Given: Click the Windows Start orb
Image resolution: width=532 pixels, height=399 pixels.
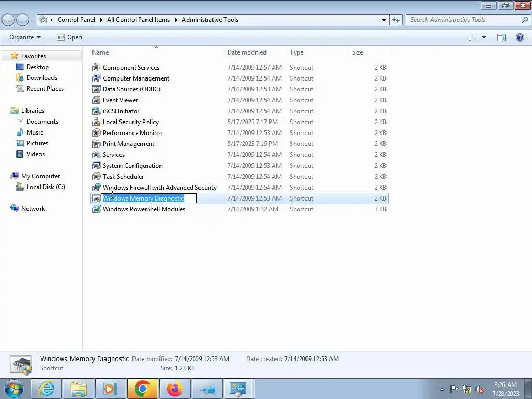Looking at the screenshot, I should pyautogui.click(x=14, y=389).
